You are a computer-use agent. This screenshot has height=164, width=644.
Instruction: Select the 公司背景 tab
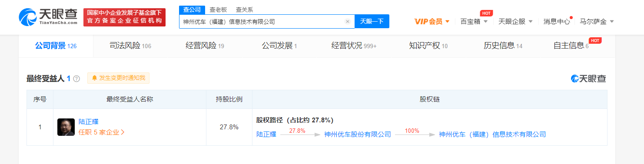click(56, 46)
